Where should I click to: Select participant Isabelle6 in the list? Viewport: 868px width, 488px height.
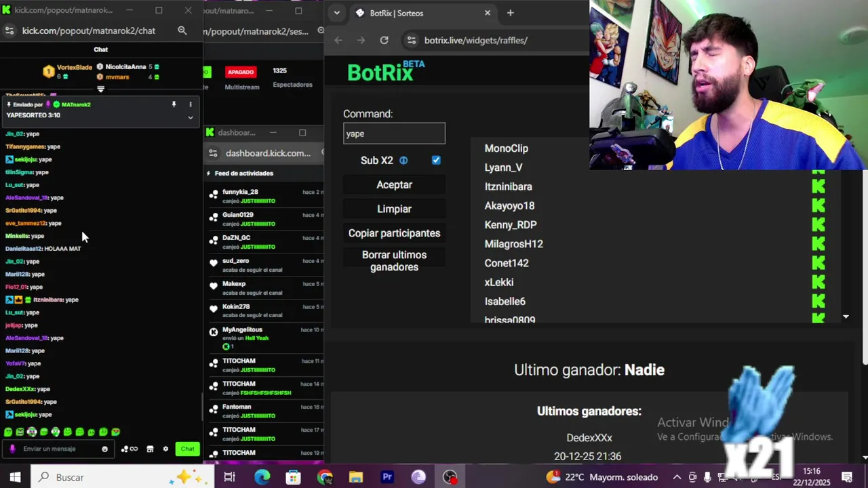tap(505, 301)
